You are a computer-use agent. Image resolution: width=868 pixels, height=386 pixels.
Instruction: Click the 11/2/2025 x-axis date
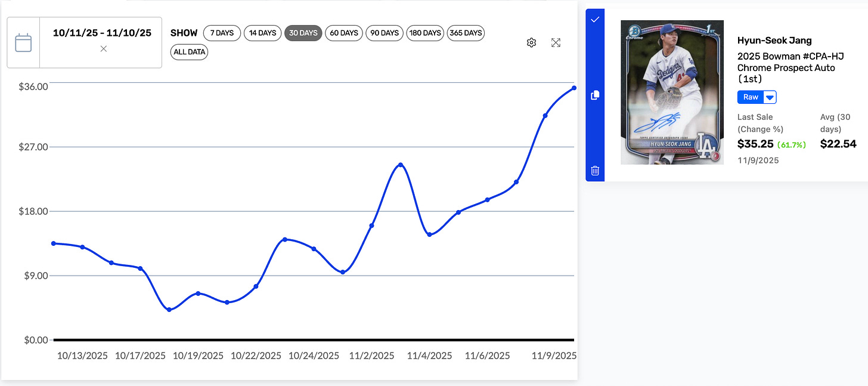click(371, 356)
